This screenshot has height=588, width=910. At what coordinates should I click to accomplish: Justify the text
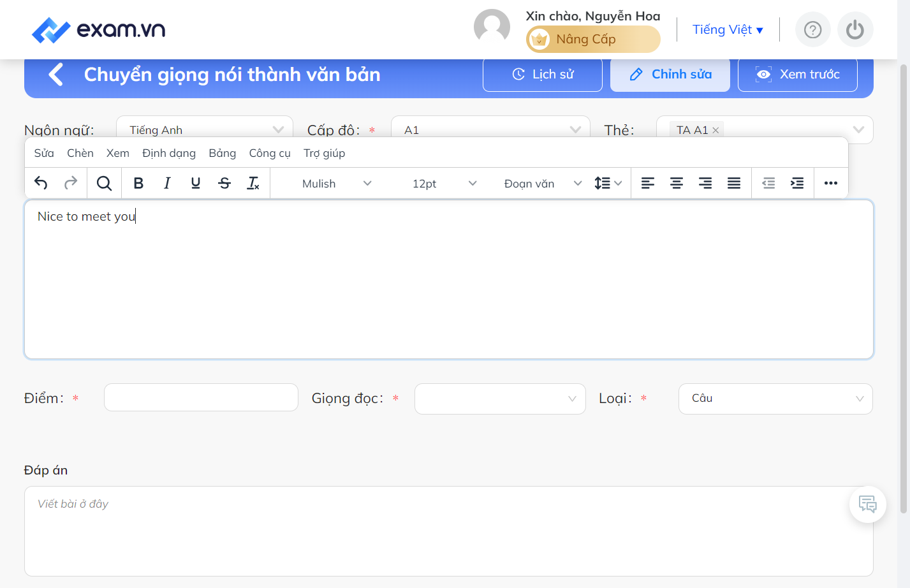[734, 183]
